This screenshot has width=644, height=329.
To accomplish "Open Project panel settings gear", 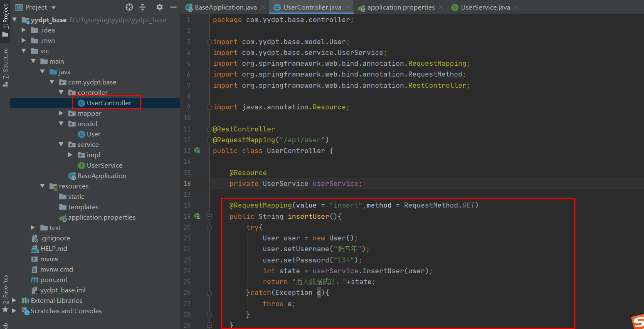I will tap(160, 7).
